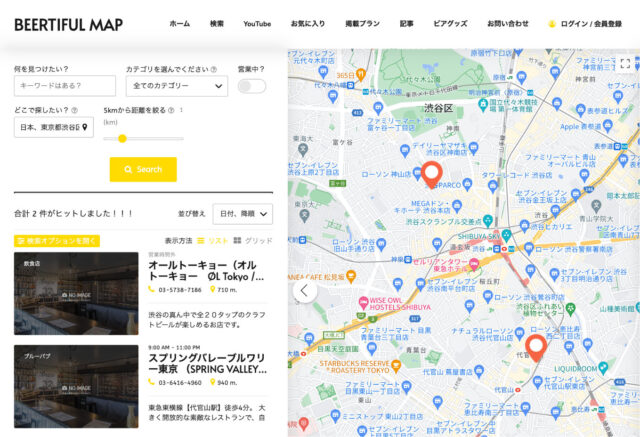Click the グリッド view icon
640x437 pixels.
click(x=237, y=240)
